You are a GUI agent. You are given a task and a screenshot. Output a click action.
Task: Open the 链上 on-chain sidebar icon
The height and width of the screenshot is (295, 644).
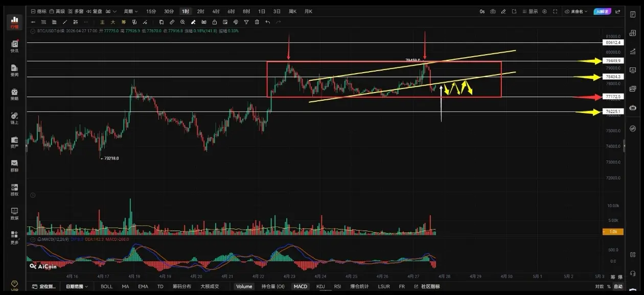tap(14, 118)
